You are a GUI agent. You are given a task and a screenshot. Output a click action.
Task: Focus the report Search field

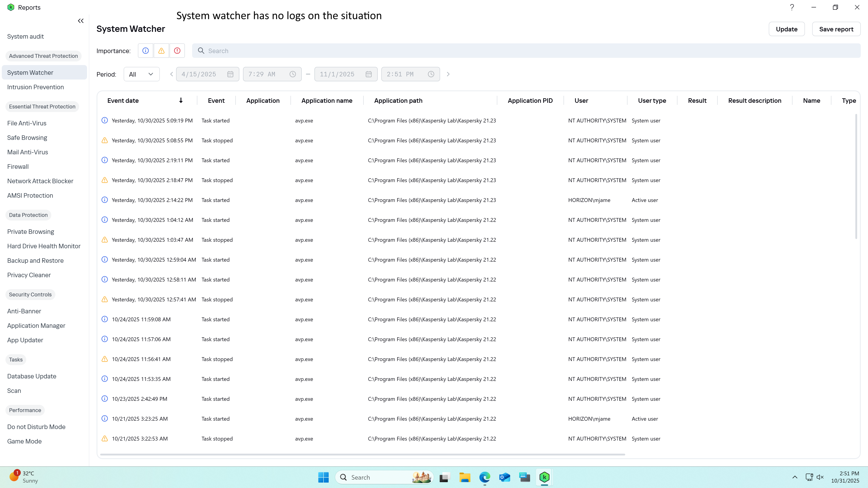526,51
